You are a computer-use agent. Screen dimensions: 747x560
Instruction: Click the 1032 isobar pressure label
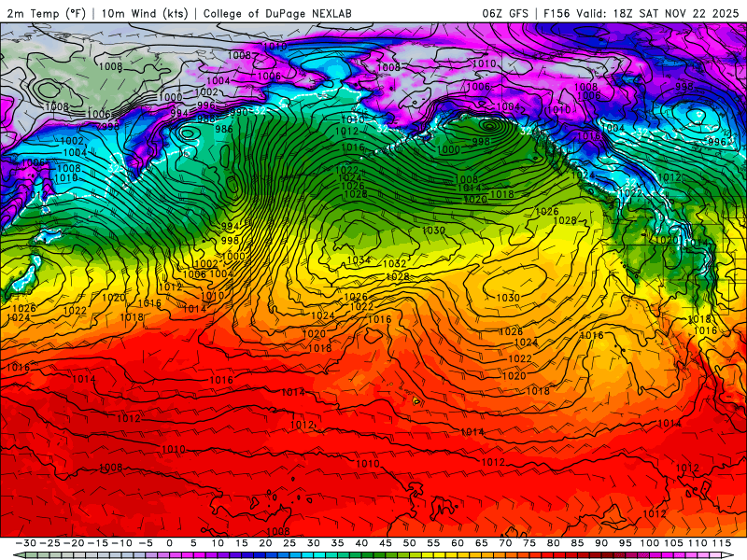pos(394,263)
